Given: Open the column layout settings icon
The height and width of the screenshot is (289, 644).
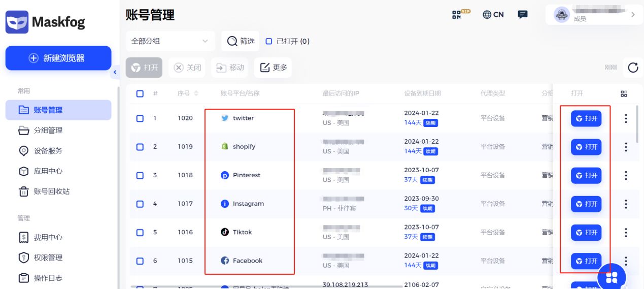Looking at the screenshot, I should tap(624, 94).
